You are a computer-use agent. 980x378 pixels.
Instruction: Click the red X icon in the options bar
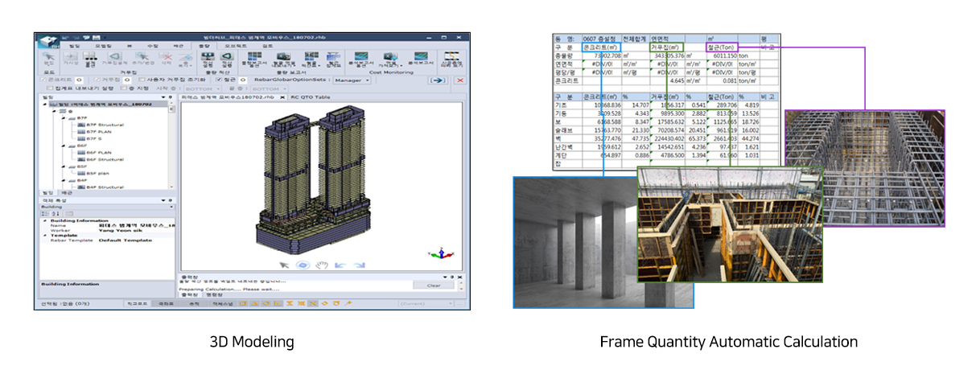(x=460, y=80)
